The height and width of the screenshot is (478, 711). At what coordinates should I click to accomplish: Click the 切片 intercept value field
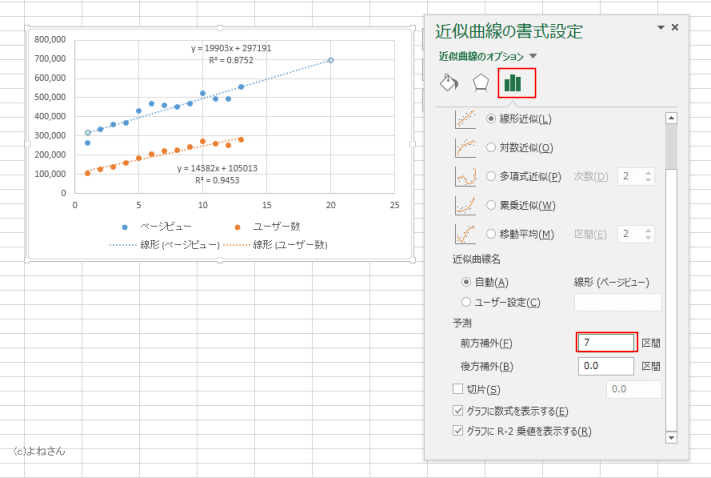pyautogui.click(x=634, y=389)
